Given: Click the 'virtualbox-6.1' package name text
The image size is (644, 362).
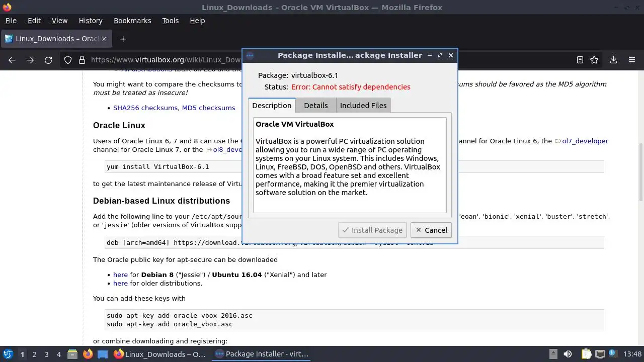Looking at the screenshot, I should tap(314, 75).
